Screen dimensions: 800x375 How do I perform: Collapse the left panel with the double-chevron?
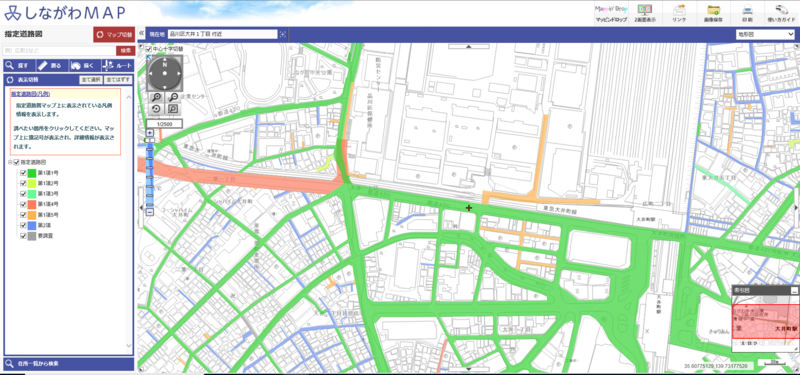click(141, 32)
